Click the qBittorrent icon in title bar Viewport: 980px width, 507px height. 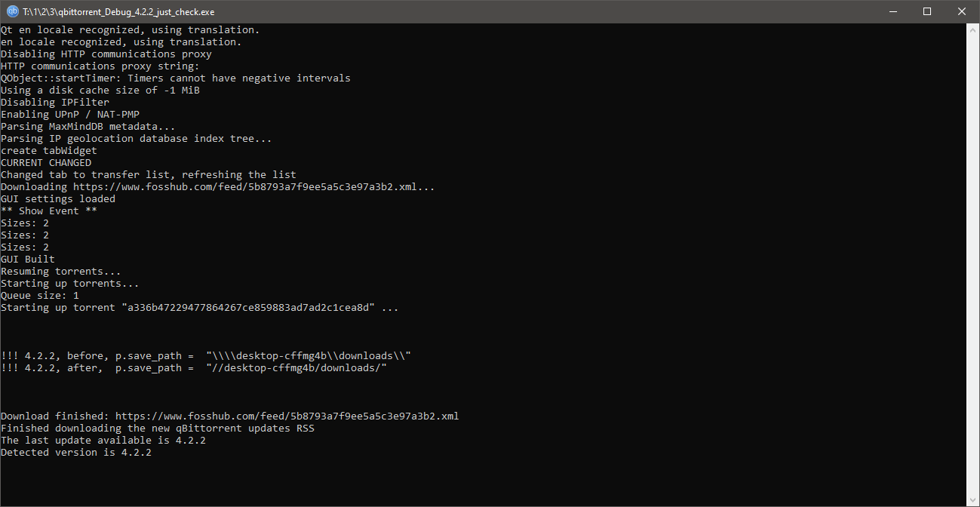(12, 11)
